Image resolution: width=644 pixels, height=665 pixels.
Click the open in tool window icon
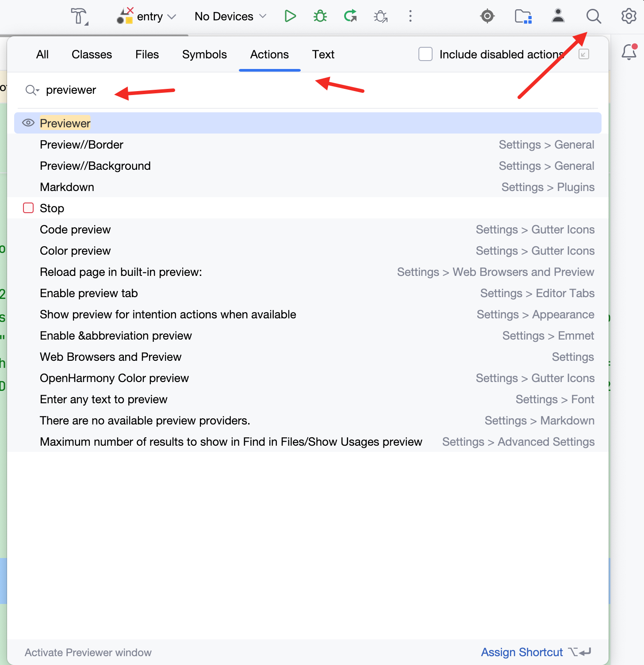tap(584, 54)
